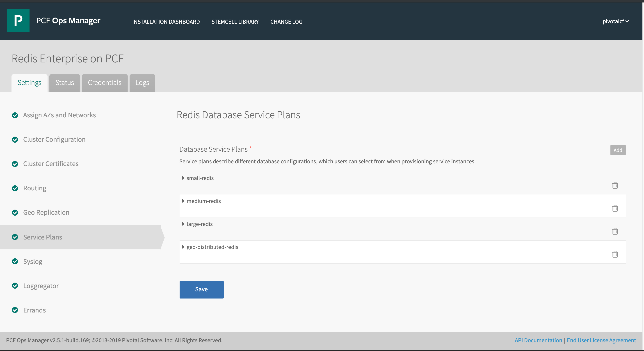The width and height of the screenshot is (644, 351).
Task: Expand the medium-redis service plan
Action: tap(183, 201)
